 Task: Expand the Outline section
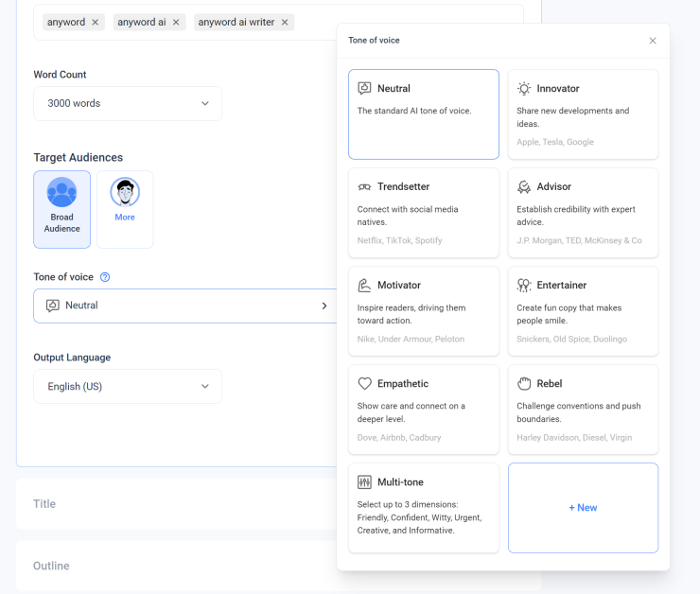pos(177,566)
